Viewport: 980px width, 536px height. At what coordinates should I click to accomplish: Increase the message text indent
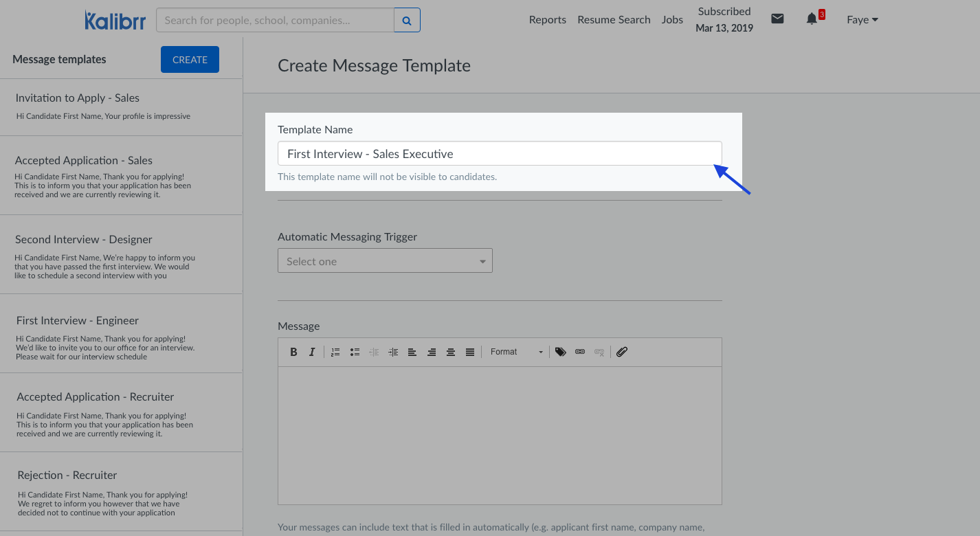(393, 351)
